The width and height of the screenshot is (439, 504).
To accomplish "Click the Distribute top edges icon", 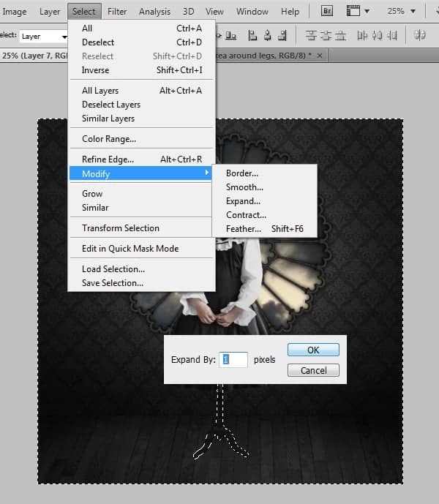I will (x=311, y=35).
